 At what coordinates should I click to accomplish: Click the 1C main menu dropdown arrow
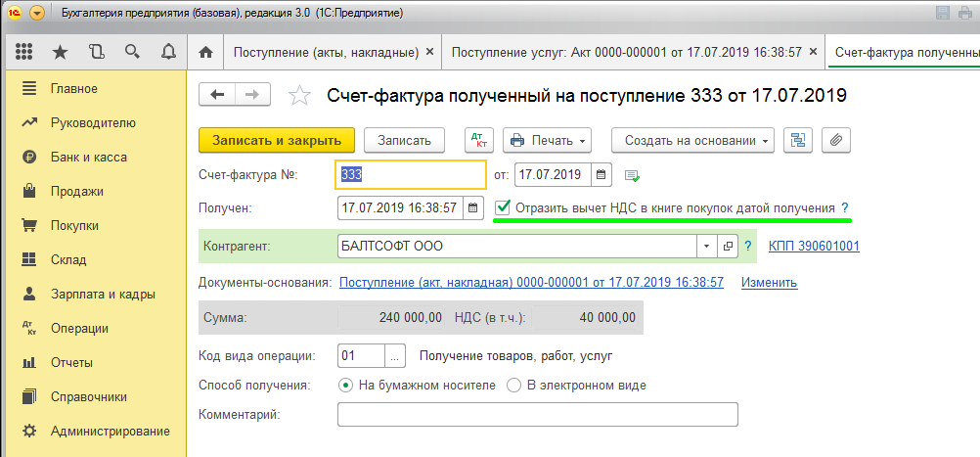[37, 13]
